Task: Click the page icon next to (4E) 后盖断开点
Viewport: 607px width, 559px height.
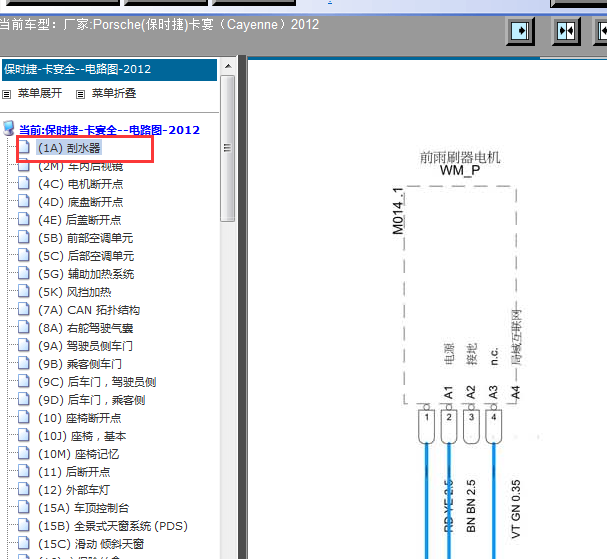Action: 24,219
